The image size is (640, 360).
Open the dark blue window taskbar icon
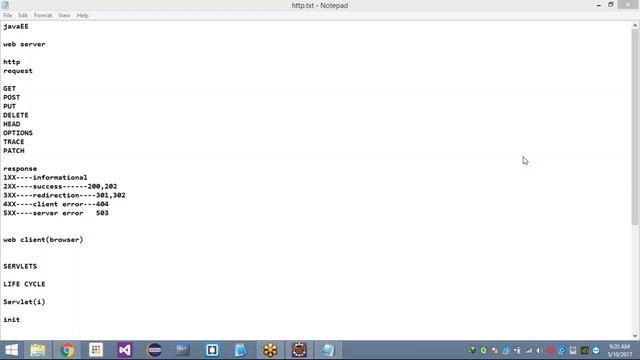183,350
